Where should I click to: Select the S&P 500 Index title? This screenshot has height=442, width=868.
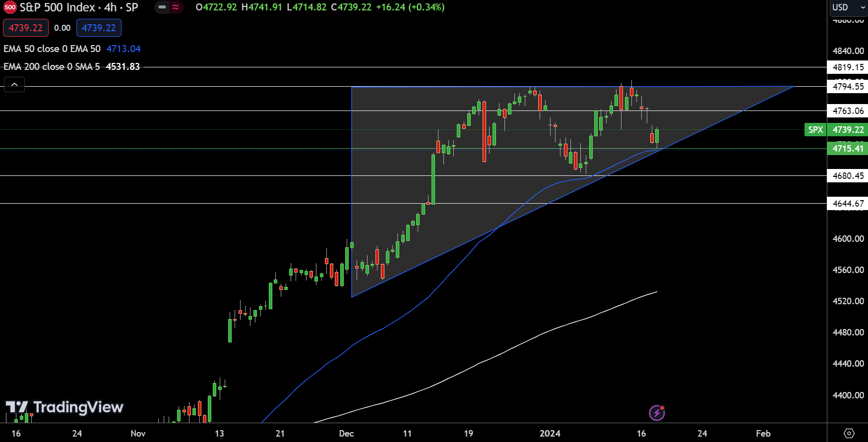coord(58,7)
